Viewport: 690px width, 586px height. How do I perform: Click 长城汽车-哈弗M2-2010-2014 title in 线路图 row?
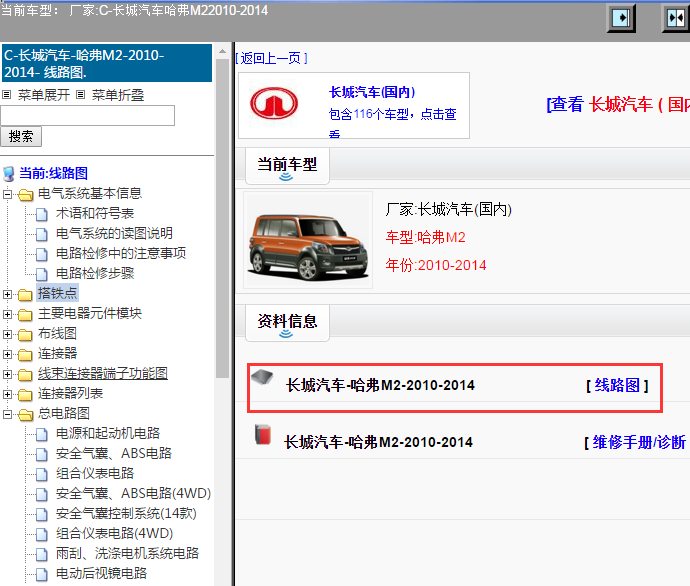pos(380,385)
